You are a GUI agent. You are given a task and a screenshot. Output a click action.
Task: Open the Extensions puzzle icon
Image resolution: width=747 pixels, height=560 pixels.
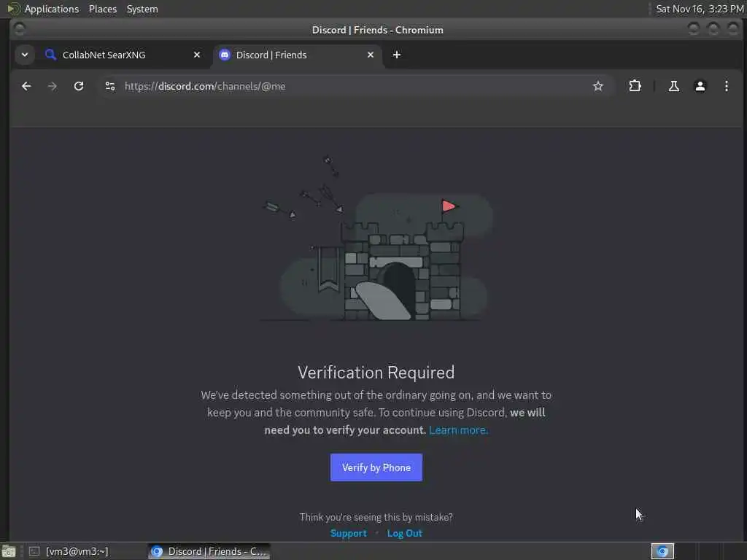pyautogui.click(x=635, y=86)
